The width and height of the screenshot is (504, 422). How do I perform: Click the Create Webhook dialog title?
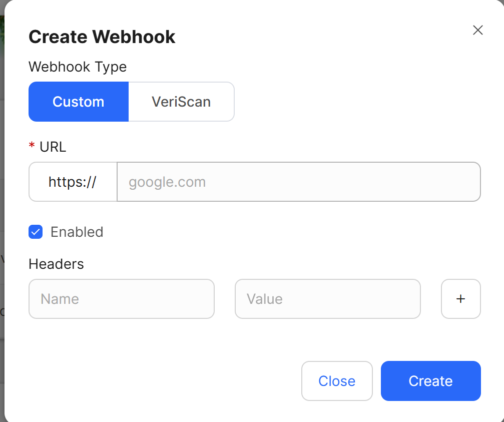click(x=102, y=37)
